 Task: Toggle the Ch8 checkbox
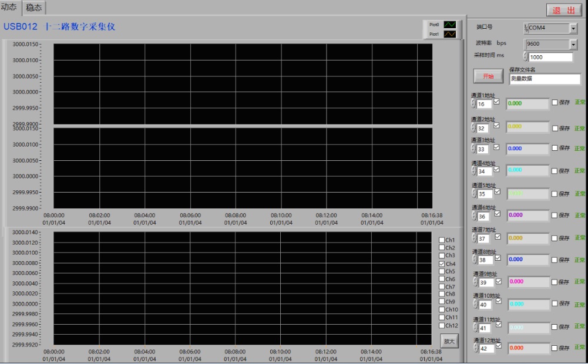pyautogui.click(x=442, y=294)
